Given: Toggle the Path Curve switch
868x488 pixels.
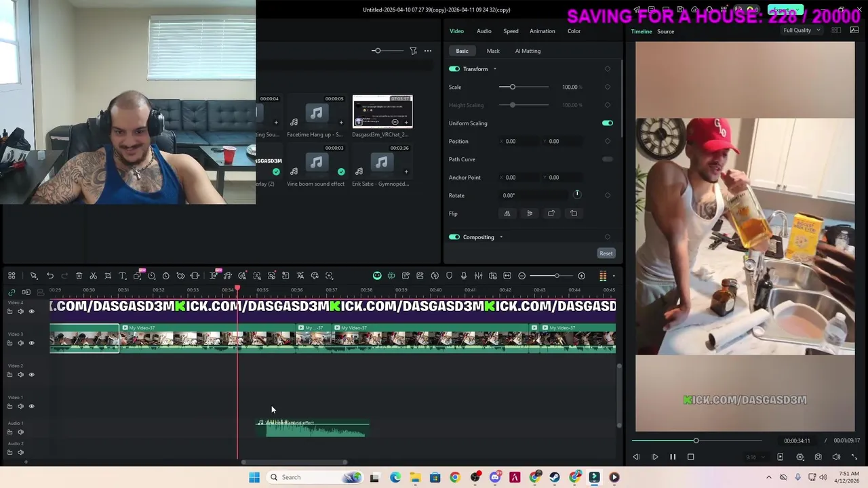Looking at the screenshot, I should [x=608, y=159].
